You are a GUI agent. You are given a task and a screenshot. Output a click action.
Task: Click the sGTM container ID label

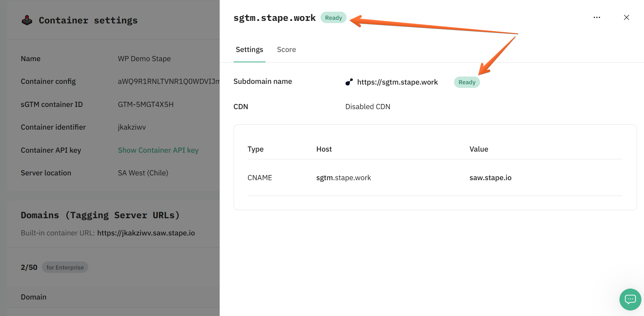click(x=52, y=104)
